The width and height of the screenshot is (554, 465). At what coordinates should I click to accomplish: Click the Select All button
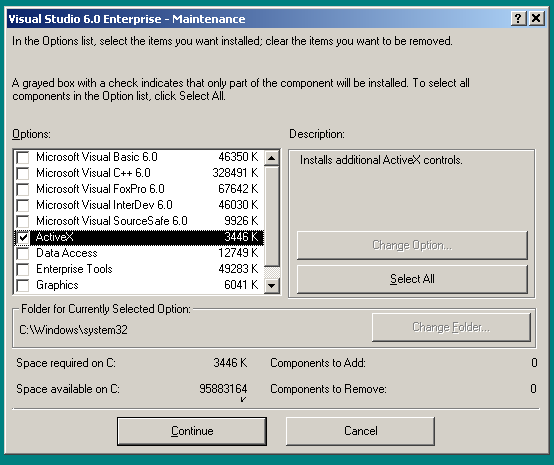click(x=412, y=279)
